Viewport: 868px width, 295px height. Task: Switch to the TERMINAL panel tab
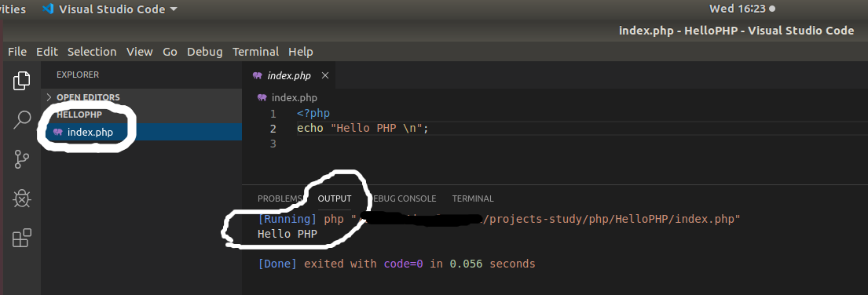click(473, 198)
